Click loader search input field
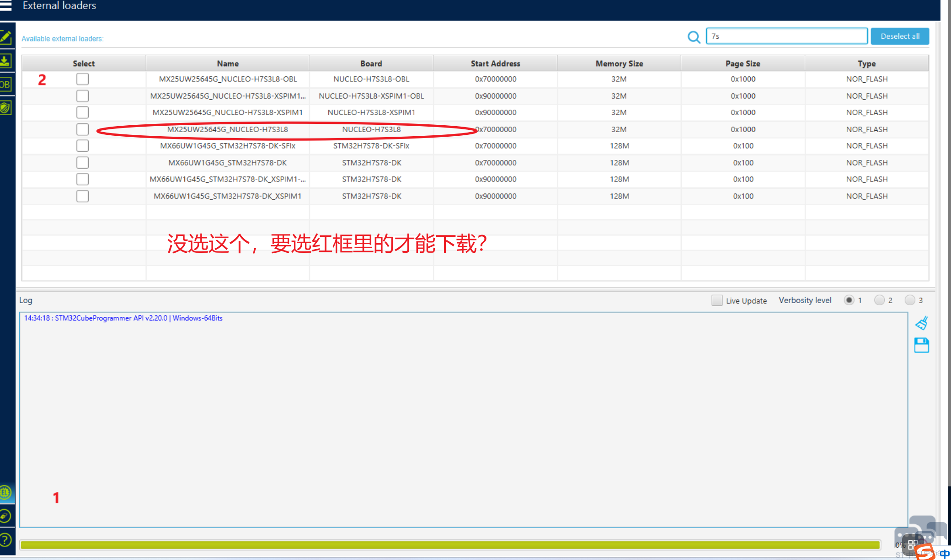951x560 pixels. click(x=786, y=37)
